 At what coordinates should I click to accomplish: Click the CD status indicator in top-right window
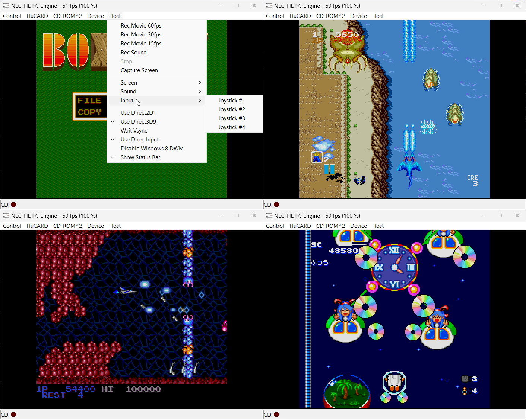point(276,204)
